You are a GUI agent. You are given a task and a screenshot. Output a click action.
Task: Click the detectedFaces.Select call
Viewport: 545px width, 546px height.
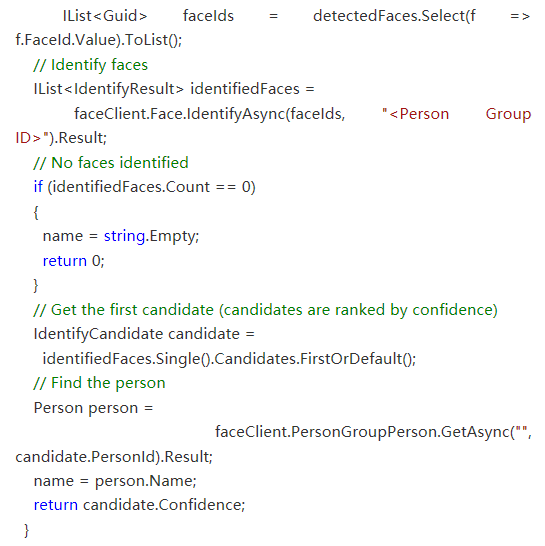394,16
